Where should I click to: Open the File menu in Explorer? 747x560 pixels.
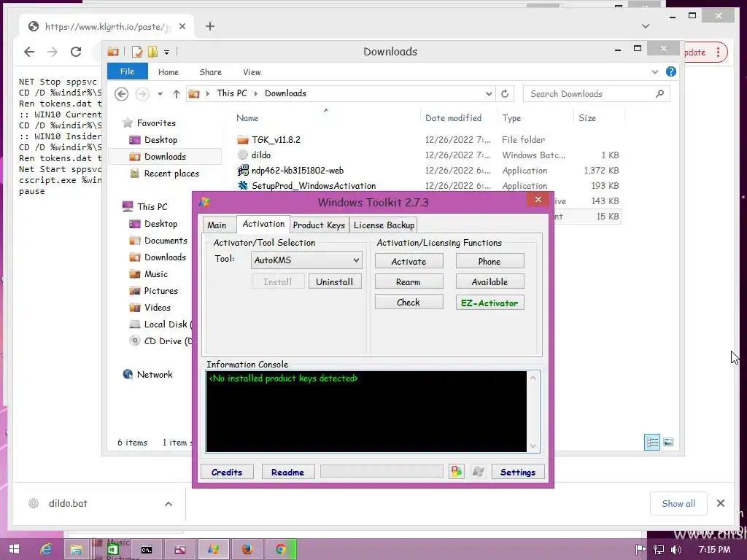click(x=127, y=71)
